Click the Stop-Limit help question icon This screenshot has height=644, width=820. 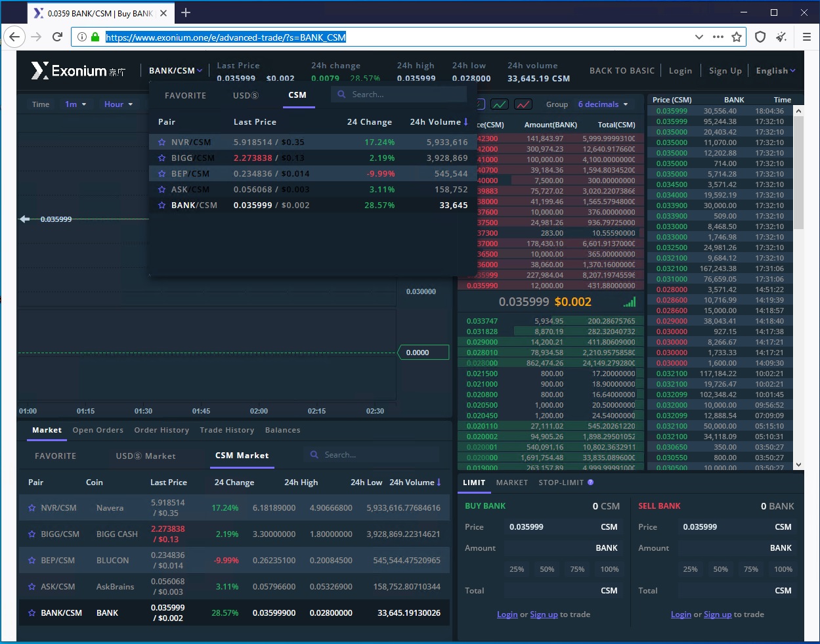[590, 483]
